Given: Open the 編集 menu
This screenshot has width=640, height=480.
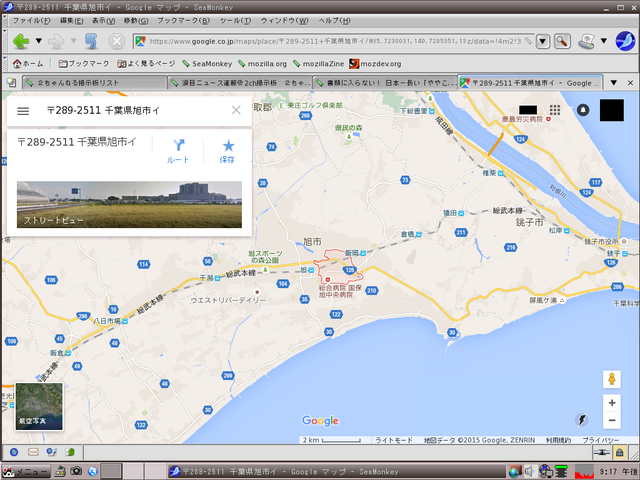Looking at the screenshot, I should [71, 20].
